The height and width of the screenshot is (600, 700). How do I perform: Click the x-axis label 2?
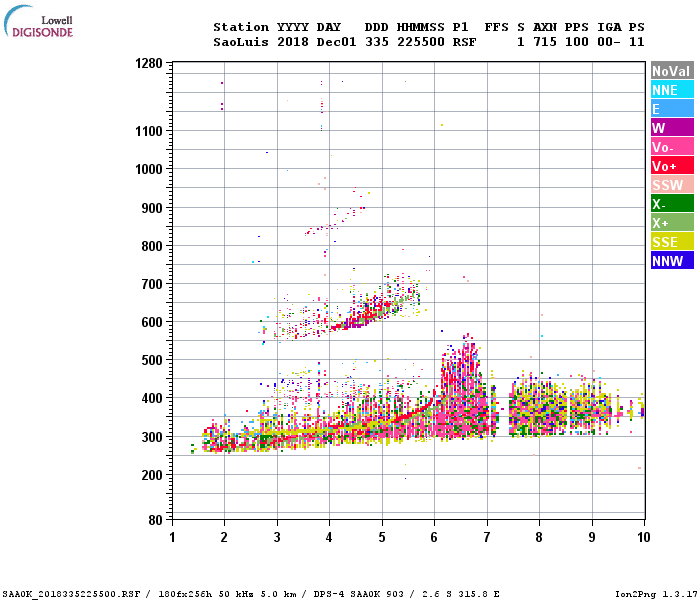coord(224,537)
